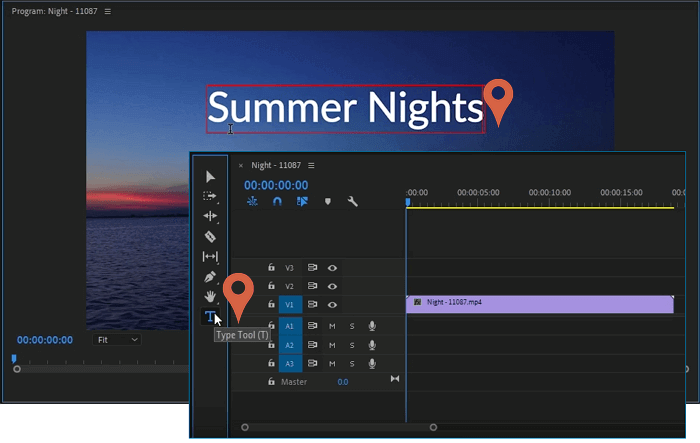The width and height of the screenshot is (700, 443).
Task: Solo track A2
Action: [352, 345]
